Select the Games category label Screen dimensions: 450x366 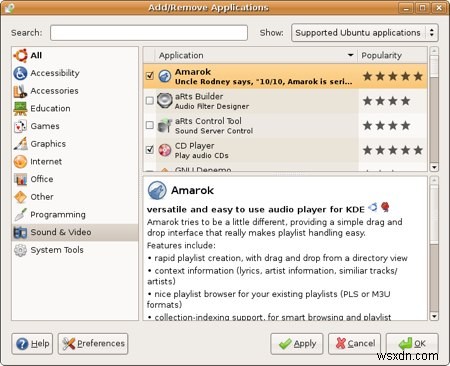pyautogui.click(x=45, y=126)
